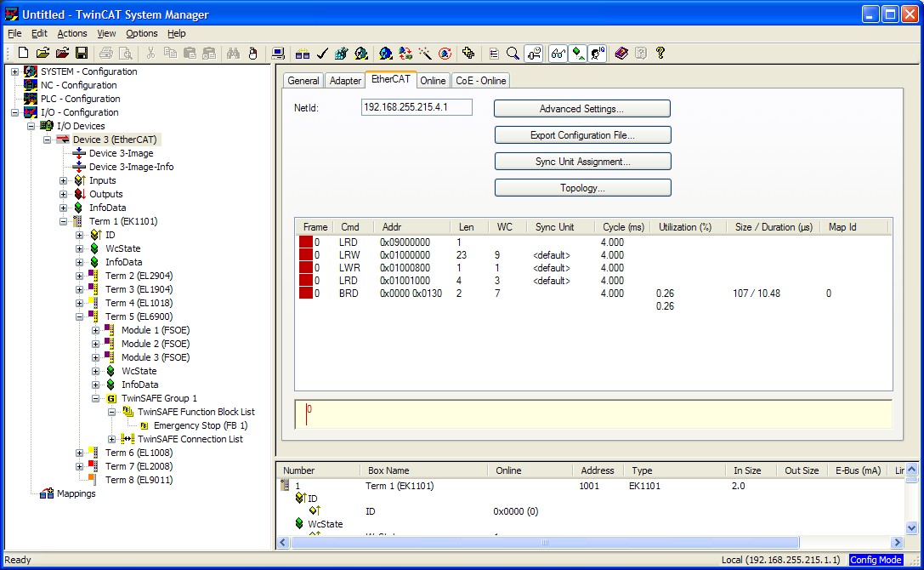Image resolution: width=924 pixels, height=570 pixels.
Task: Click the yellow G TwinSAFE Group icon
Action: click(x=111, y=398)
